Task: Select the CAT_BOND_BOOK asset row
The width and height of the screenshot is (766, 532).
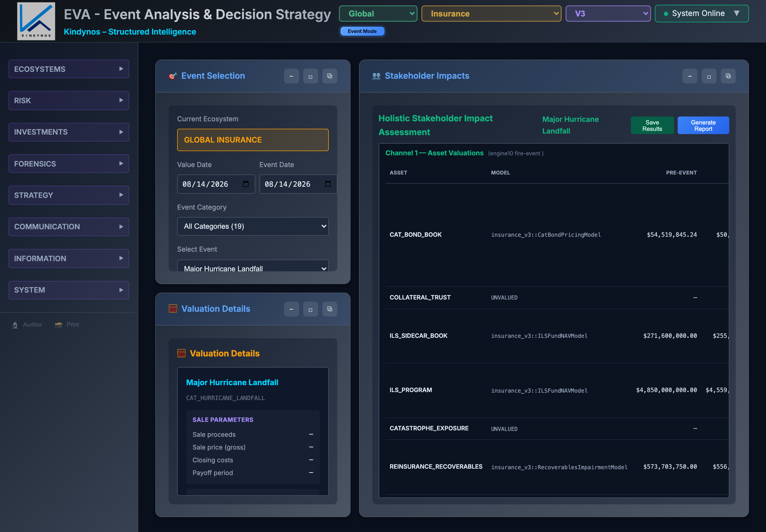Action: (557, 235)
